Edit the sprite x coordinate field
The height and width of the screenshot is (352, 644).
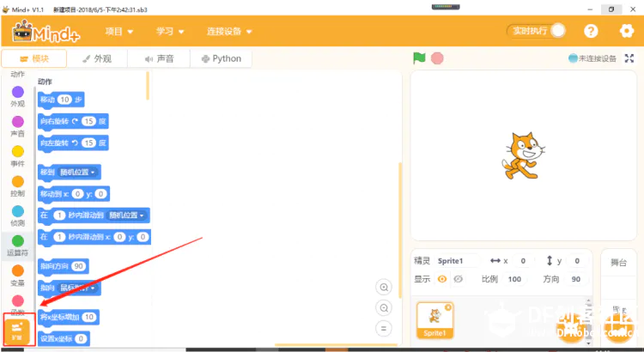(523, 261)
